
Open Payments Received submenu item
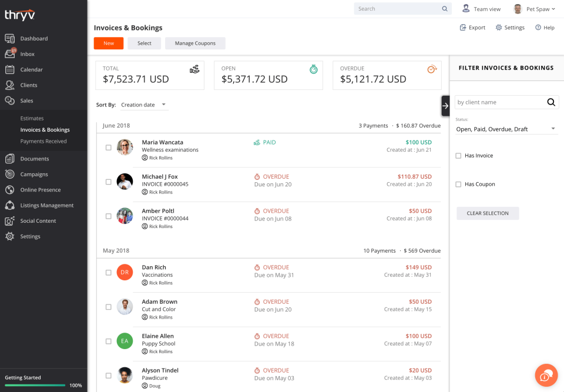click(43, 141)
